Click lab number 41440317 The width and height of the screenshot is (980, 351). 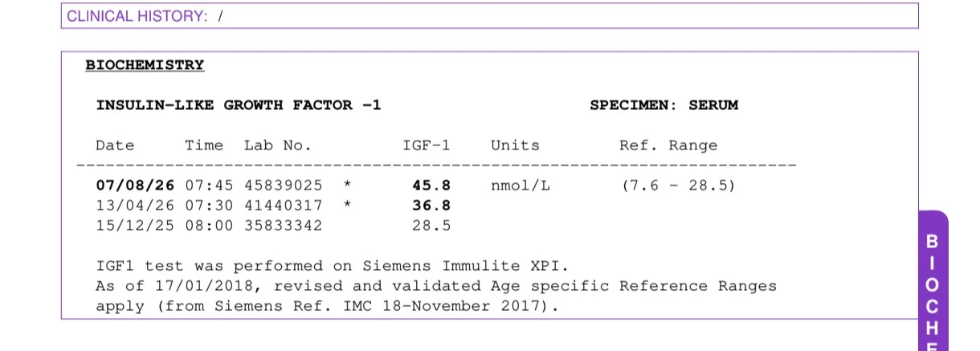284,206
